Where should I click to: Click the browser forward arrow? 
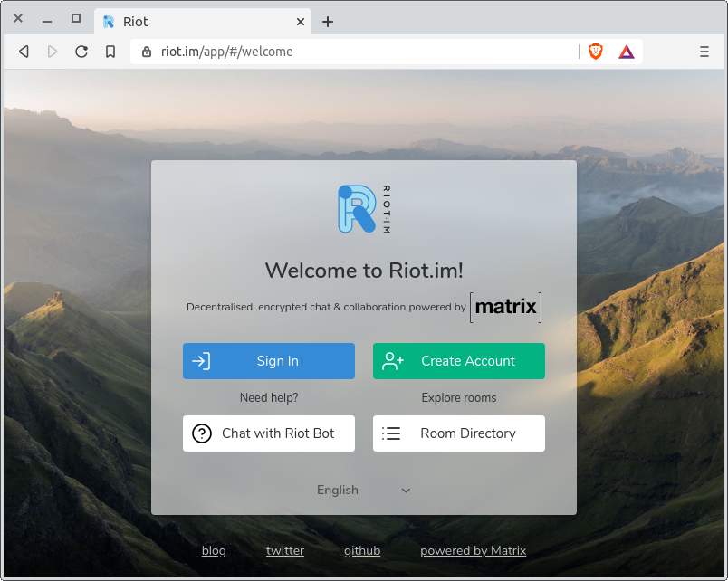tap(53, 52)
